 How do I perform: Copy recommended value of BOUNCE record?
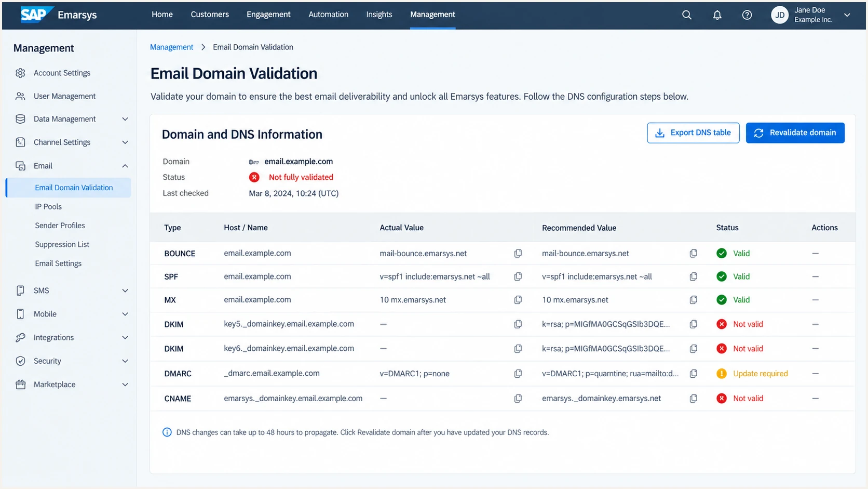[694, 254]
